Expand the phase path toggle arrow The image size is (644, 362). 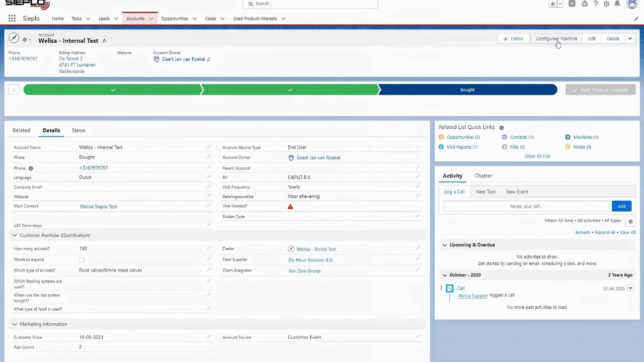(x=14, y=89)
